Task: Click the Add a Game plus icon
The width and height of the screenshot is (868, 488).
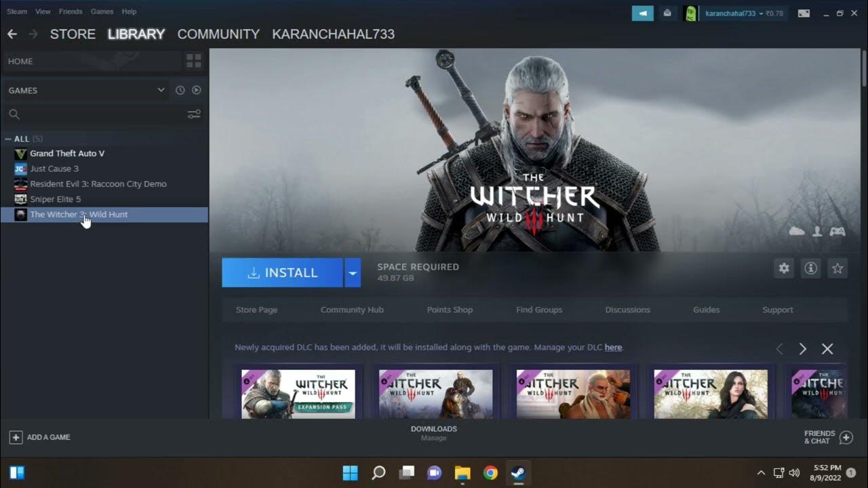Action: click(16, 437)
